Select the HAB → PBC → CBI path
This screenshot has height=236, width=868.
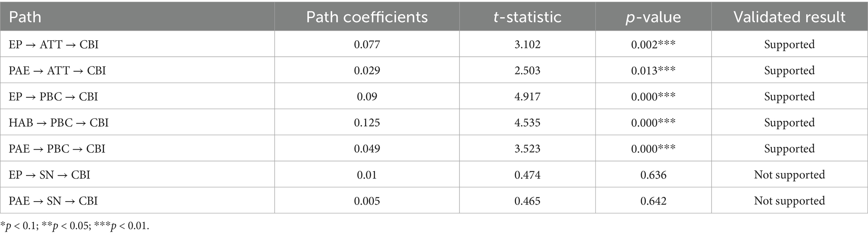59,123
